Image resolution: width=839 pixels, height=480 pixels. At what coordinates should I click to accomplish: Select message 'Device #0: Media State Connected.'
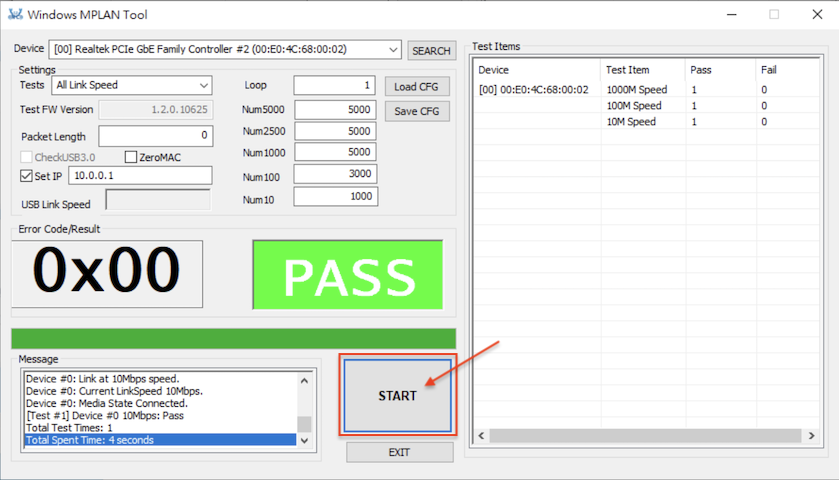(x=161, y=403)
